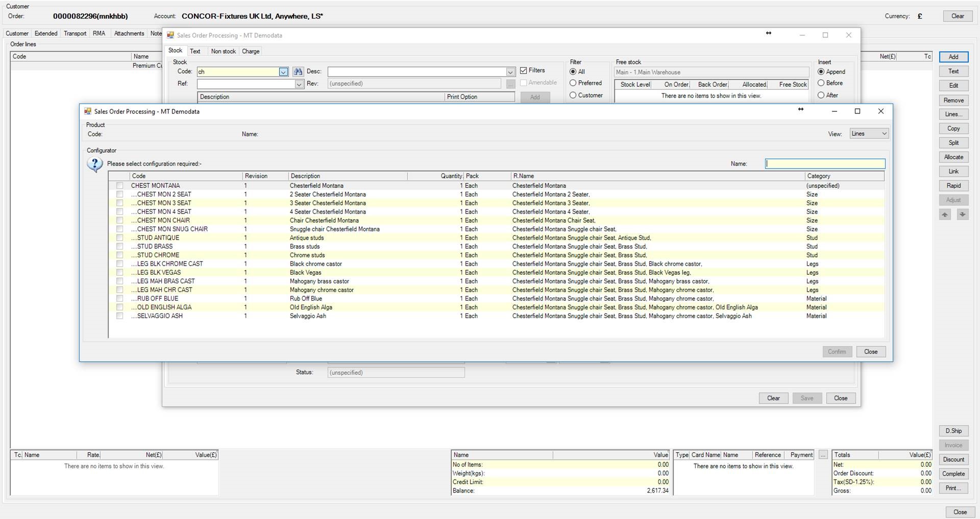
Task: Choose the After insert option
Action: pyautogui.click(x=821, y=95)
